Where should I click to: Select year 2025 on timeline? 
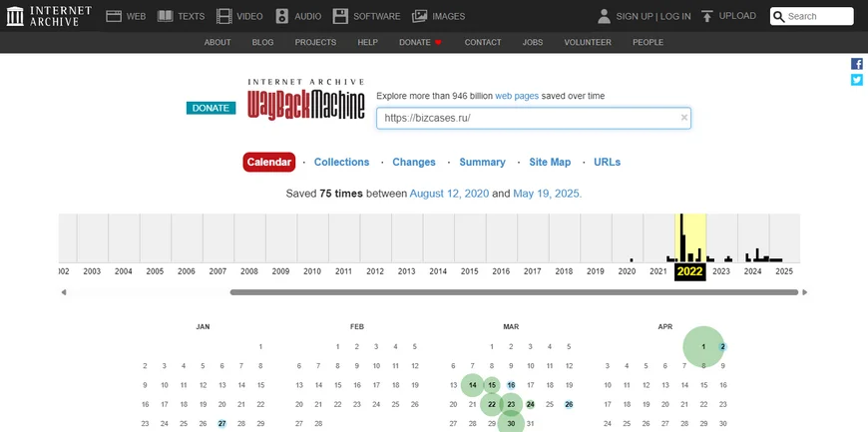[x=784, y=271]
